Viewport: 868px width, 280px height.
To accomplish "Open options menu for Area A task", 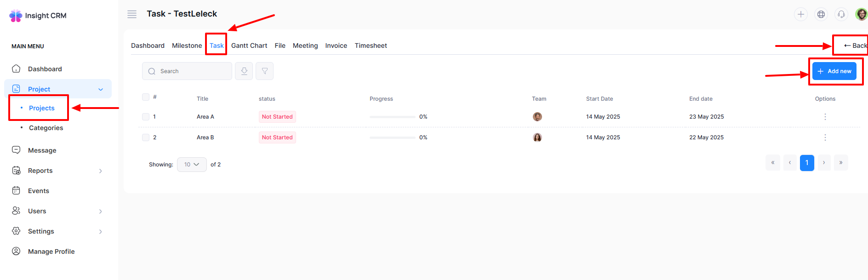I will coord(825,117).
